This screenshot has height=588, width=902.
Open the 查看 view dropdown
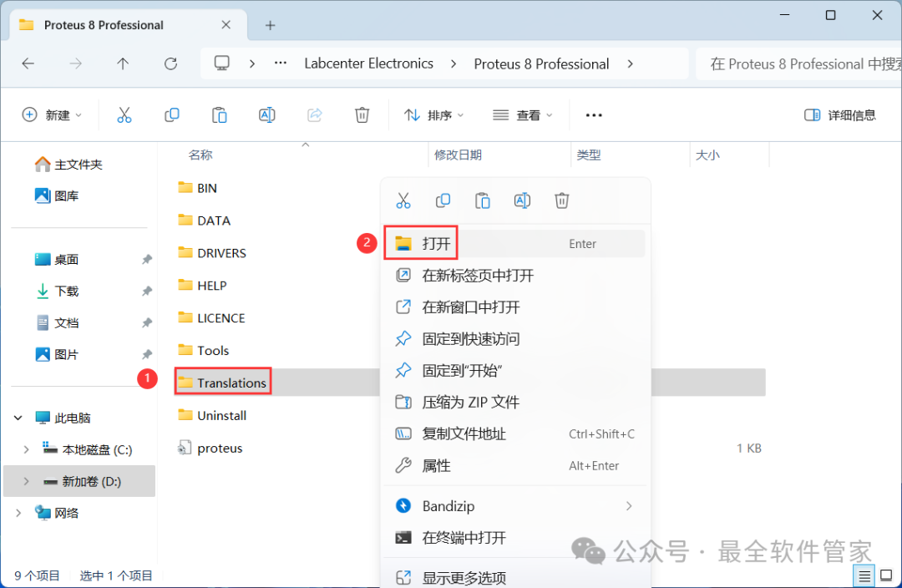tap(523, 115)
